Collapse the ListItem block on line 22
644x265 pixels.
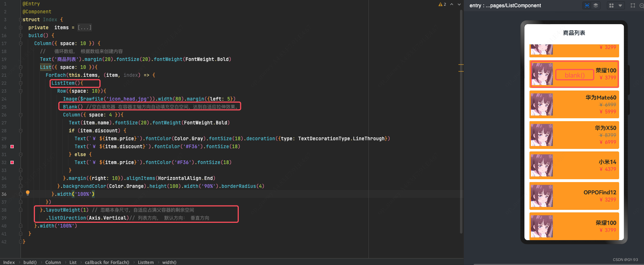tap(21, 83)
